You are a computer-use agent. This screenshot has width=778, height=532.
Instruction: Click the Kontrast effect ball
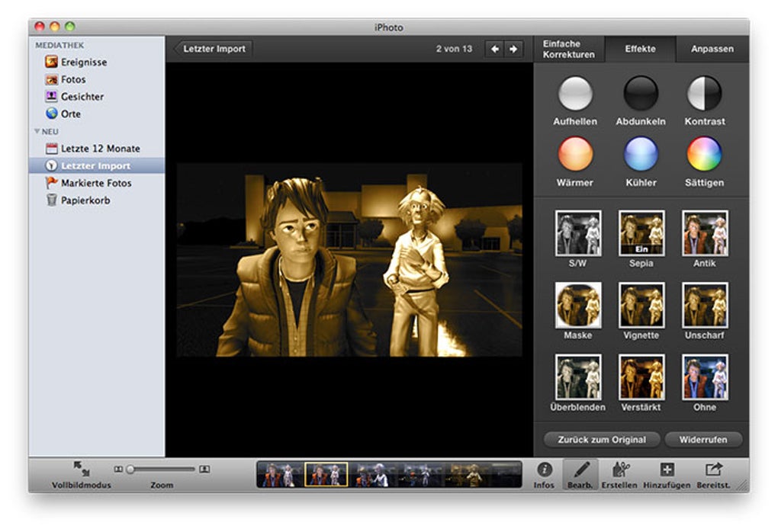click(705, 94)
